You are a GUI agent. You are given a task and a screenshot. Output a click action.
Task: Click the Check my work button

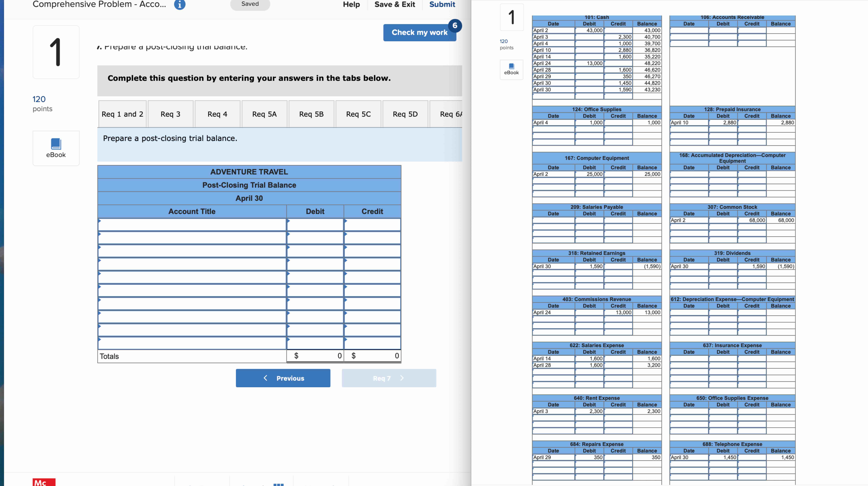(419, 32)
